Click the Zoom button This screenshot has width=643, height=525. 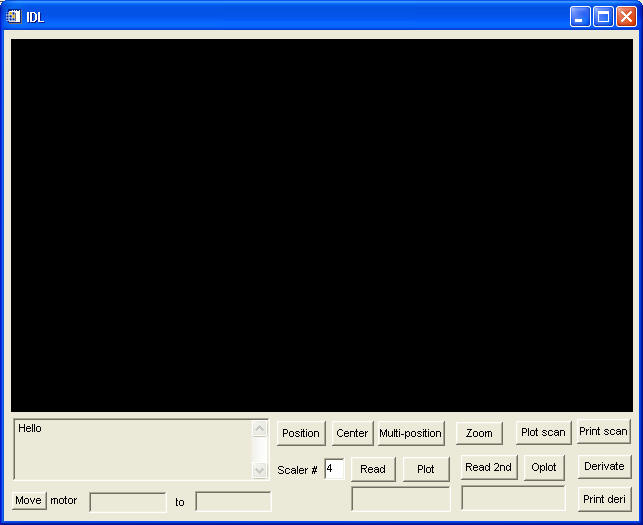(479, 433)
